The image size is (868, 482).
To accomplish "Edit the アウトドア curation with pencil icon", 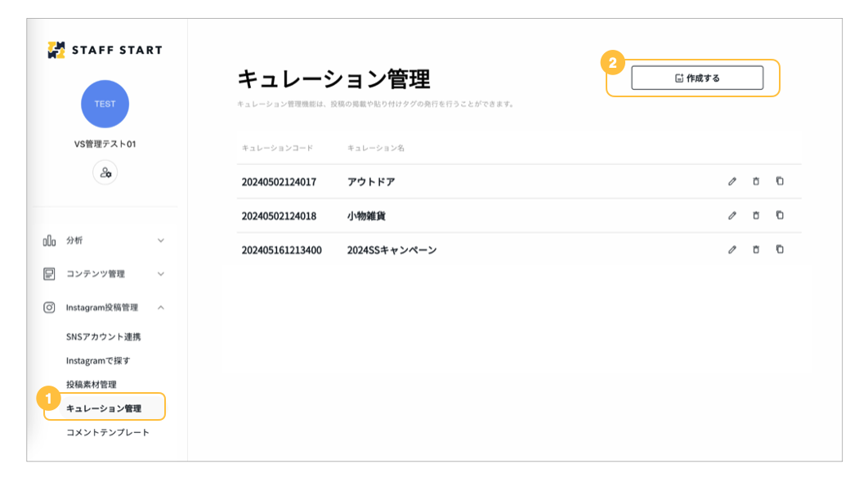I will pos(732,181).
